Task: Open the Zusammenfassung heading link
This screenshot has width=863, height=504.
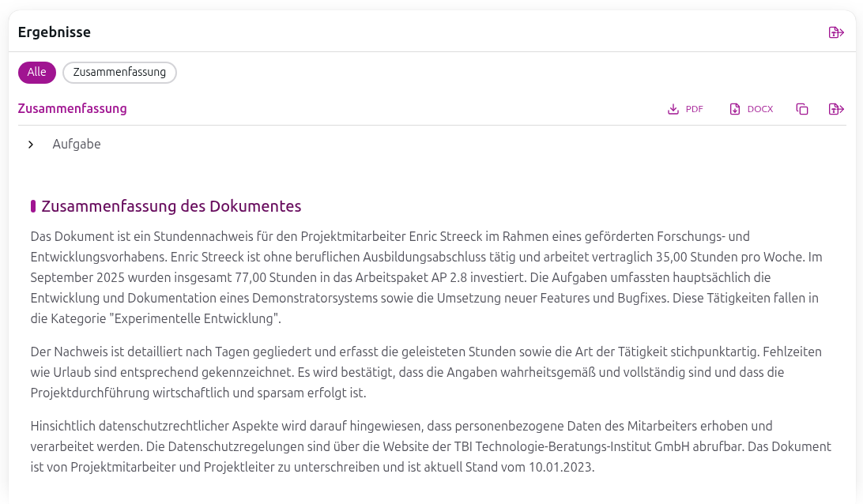Action: [72, 108]
